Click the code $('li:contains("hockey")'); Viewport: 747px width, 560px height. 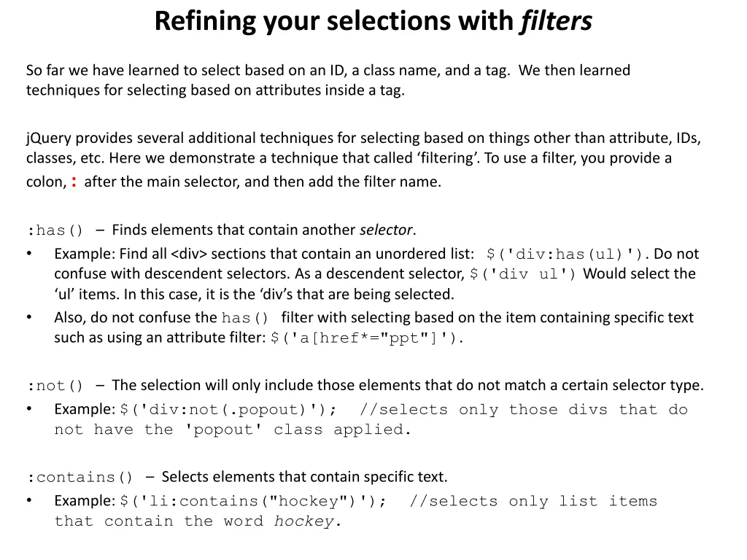pyautogui.click(x=253, y=502)
